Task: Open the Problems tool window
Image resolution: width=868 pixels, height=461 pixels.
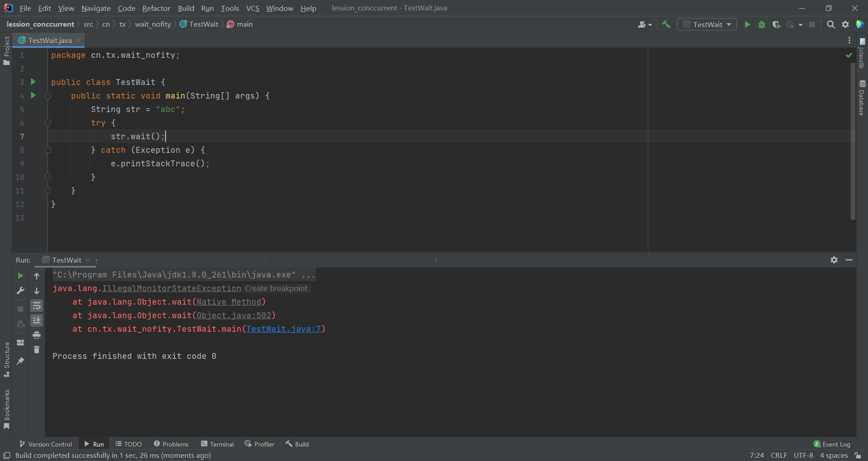Action: click(x=171, y=444)
